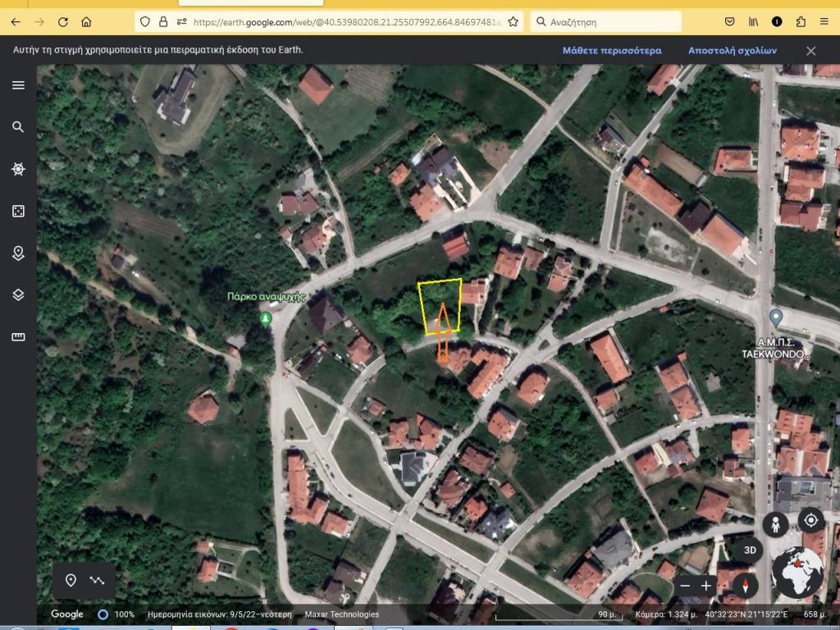Image resolution: width=840 pixels, height=630 pixels.
Task: Click the Αποστολή σχολίων link
Action: point(732,50)
